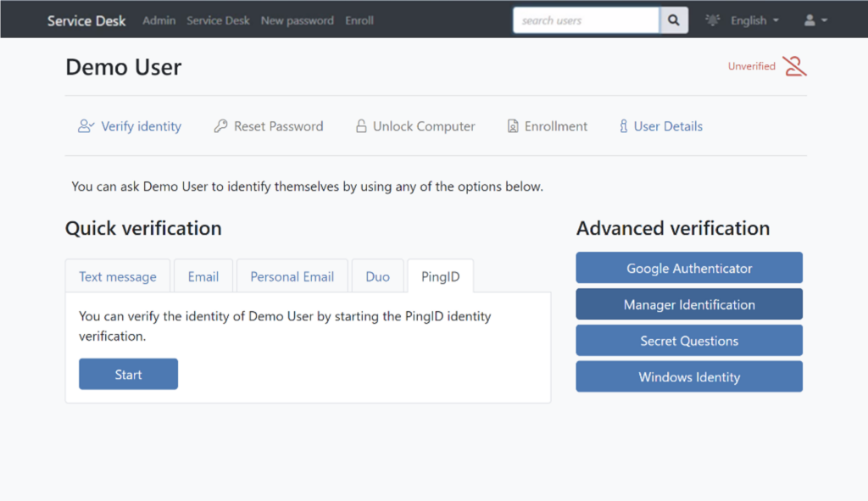The image size is (868, 501).
Task: Click the Reset Password key icon
Action: (x=220, y=126)
